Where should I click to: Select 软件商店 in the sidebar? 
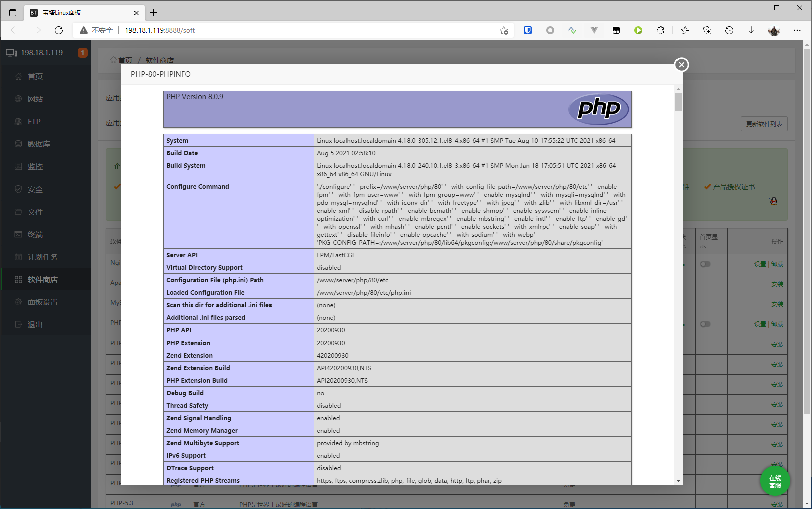click(x=45, y=279)
